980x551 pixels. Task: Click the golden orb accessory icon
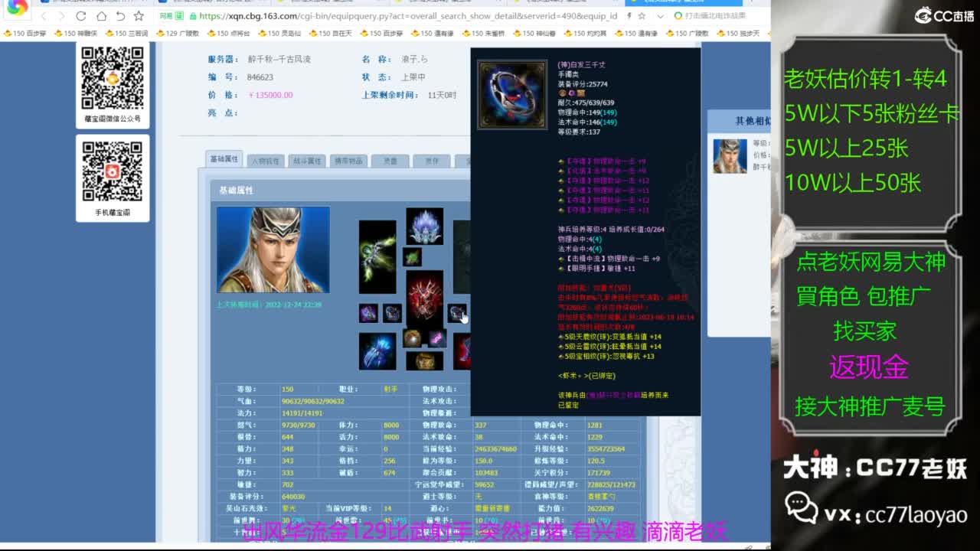pos(413,338)
